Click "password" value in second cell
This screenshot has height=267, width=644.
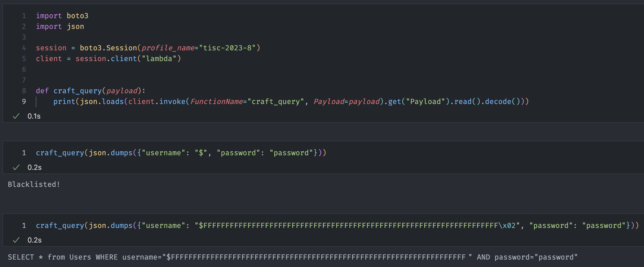tap(291, 153)
